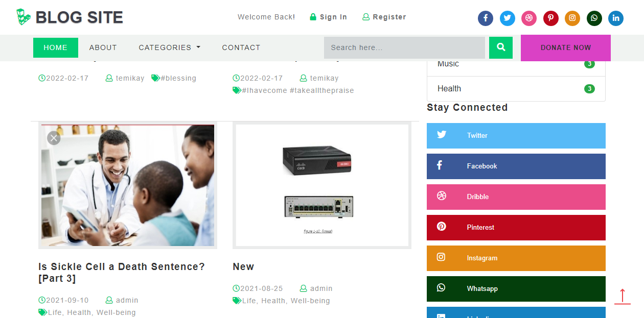
Task: Click the Register link
Action: pyautogui.click(x=384, y=17)
